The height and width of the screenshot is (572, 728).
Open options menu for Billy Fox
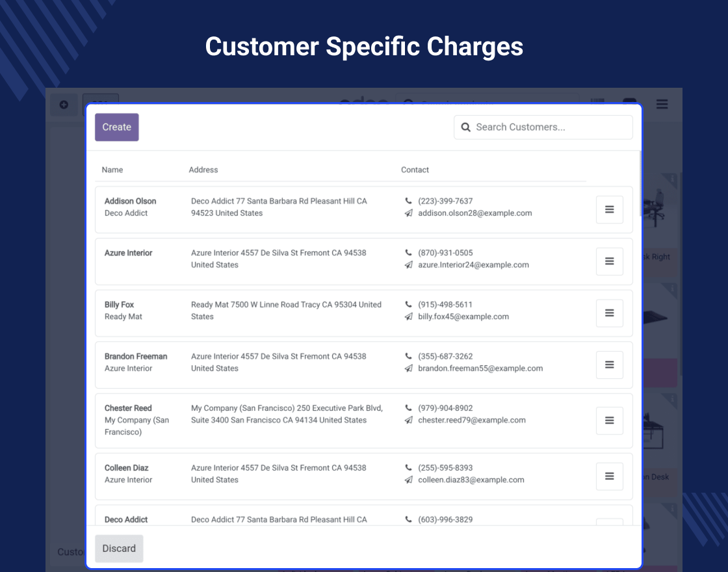tap(610, 313)
